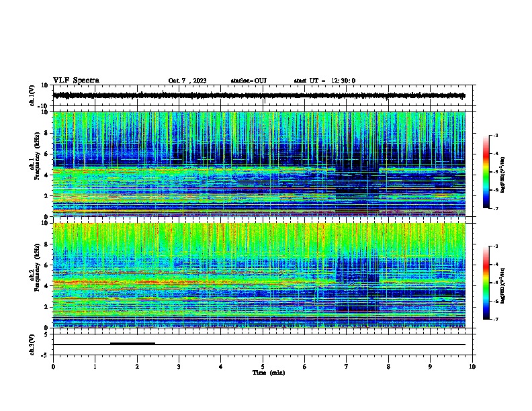
Task: Click the "start UT = 12:30: 0" header text
Action: coord(324,81)
